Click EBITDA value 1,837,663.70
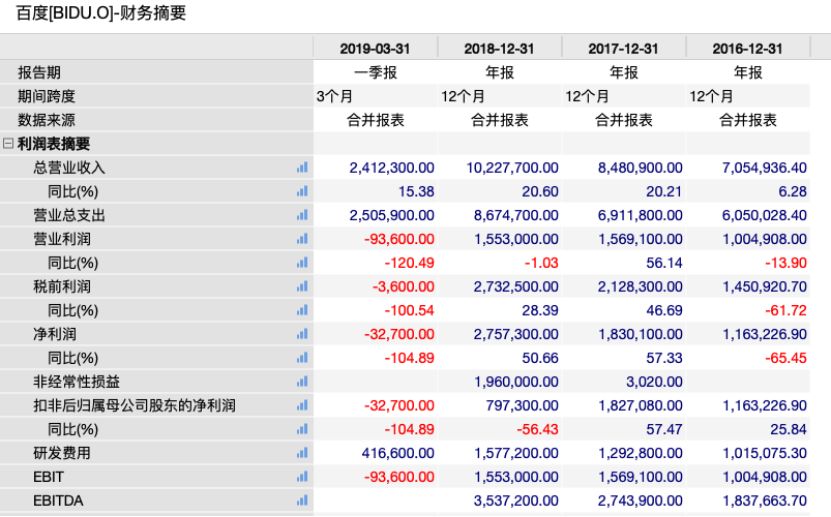This screenshot has height=517, width=831. [764, 501]
